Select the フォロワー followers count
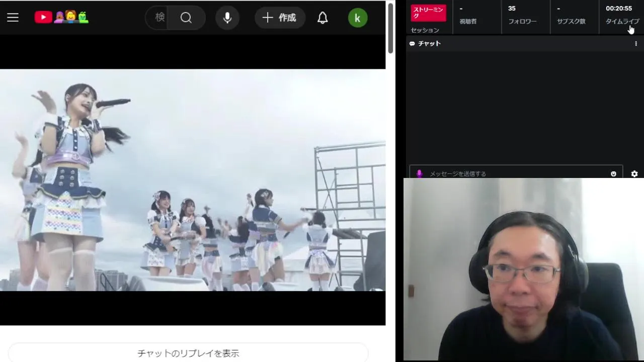Viewport: 644px width, 362px height. coord(522,22)
